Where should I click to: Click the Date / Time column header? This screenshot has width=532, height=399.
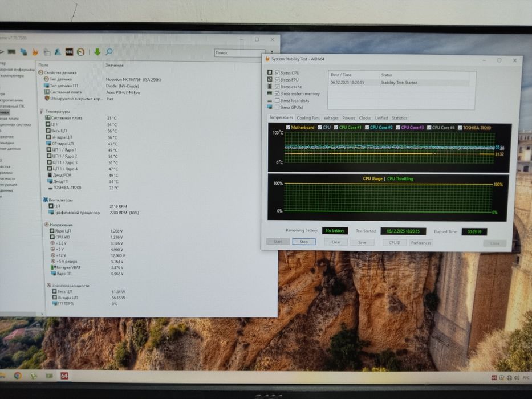click(x=341, y=75)
